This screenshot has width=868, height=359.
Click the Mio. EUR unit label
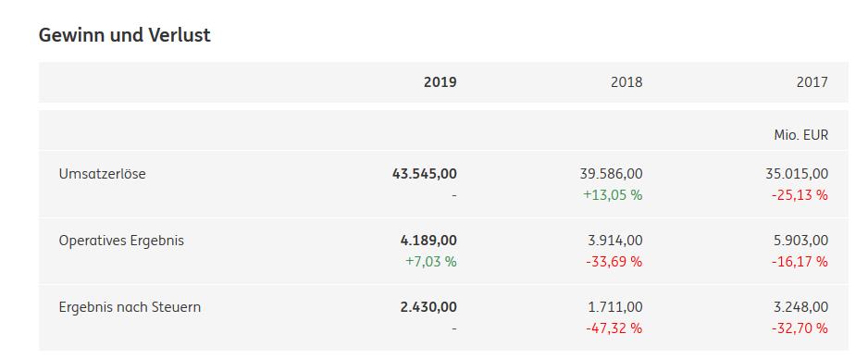(x=801, y=135)
